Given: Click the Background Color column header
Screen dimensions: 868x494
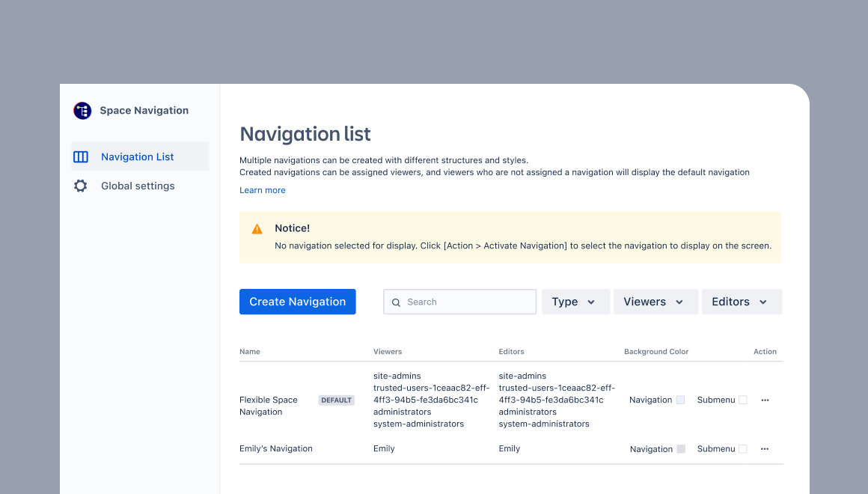Looking at the screenshot, I should (656, 352).
